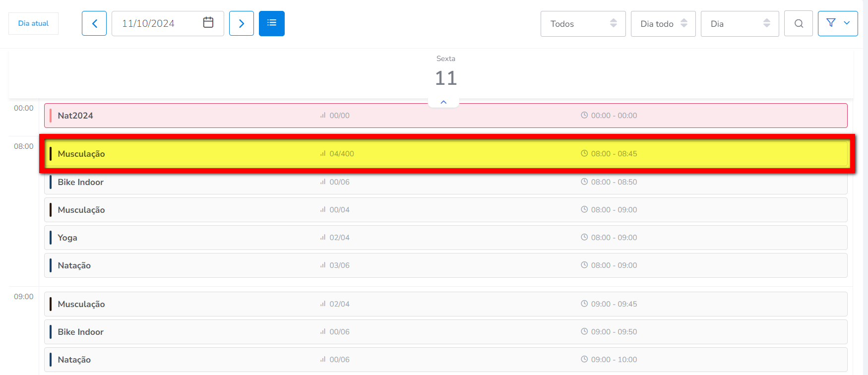Go to previous day with left arrow
The height and width of the screenshot is (375, 868).
click(x=94, y=23)
